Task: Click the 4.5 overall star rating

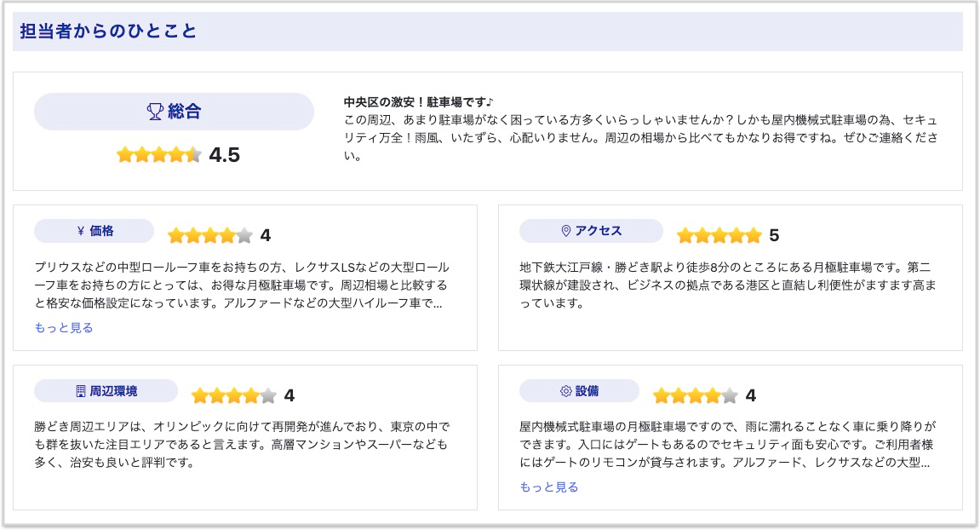Action: click(159, 155)
